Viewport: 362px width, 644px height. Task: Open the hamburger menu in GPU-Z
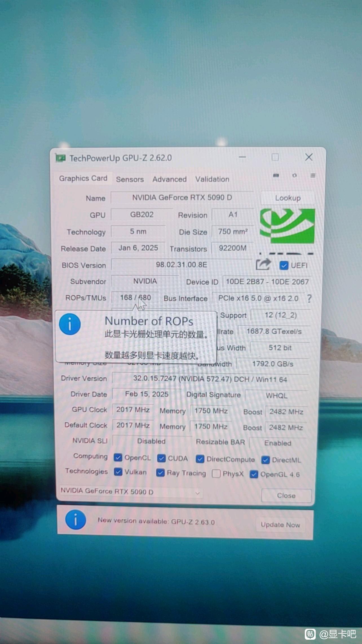(313, 175)
